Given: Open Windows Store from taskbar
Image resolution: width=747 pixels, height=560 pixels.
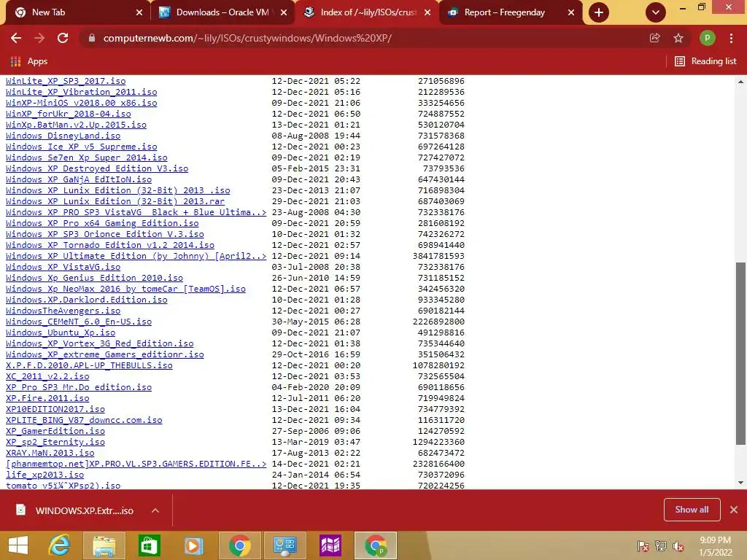Looking at the screenshot, I should [x=149, y=545].
